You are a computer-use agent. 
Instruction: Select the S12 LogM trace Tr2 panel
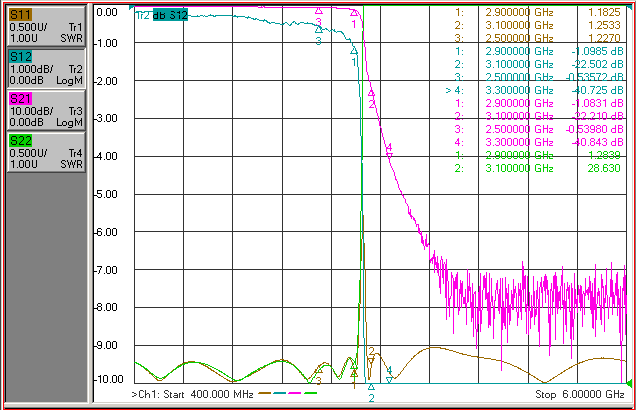click(46, 69)
